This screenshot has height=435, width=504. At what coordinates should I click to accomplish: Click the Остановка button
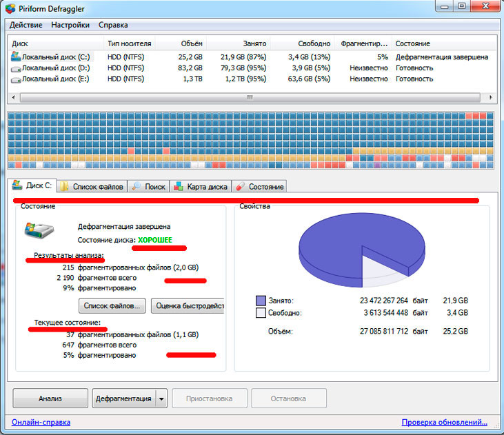point(289,398)
